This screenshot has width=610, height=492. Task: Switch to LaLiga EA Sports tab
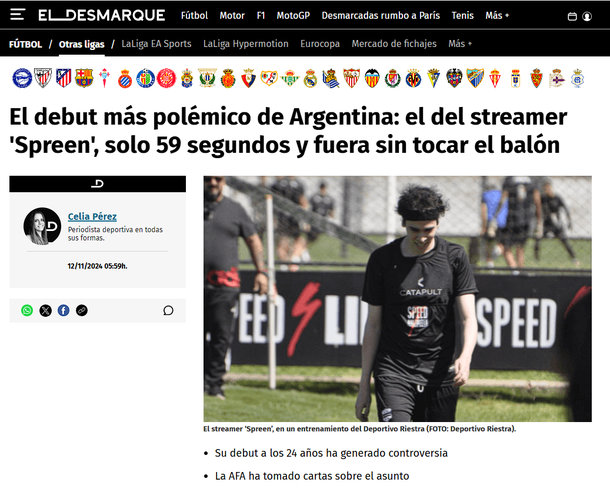pyautogui.click(x=156, y=44)
